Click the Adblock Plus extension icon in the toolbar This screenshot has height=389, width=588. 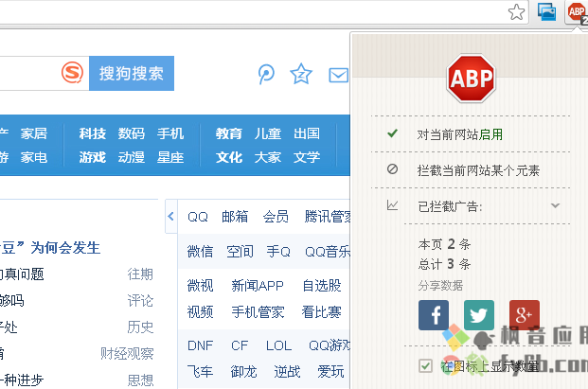coord(578,12)
